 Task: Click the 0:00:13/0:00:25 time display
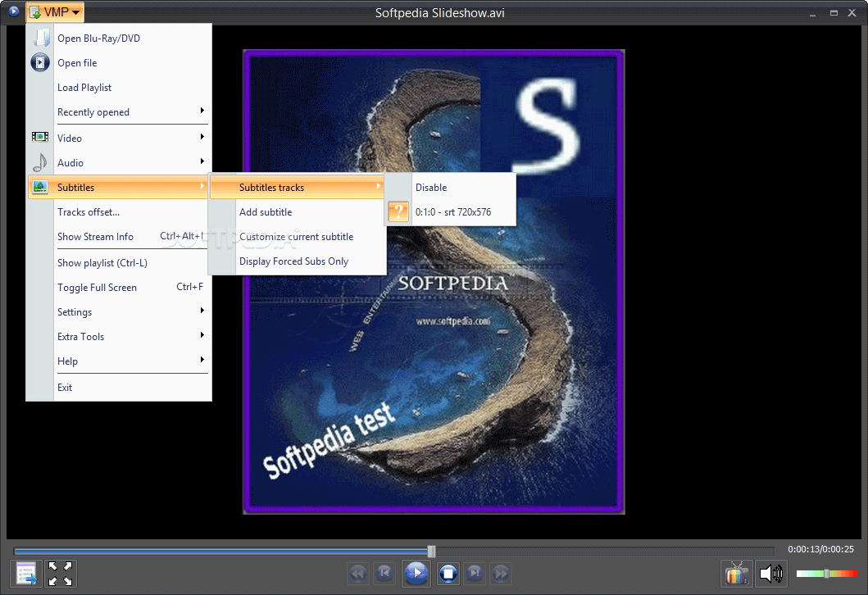pyautogui.click(x=821, y=549)
